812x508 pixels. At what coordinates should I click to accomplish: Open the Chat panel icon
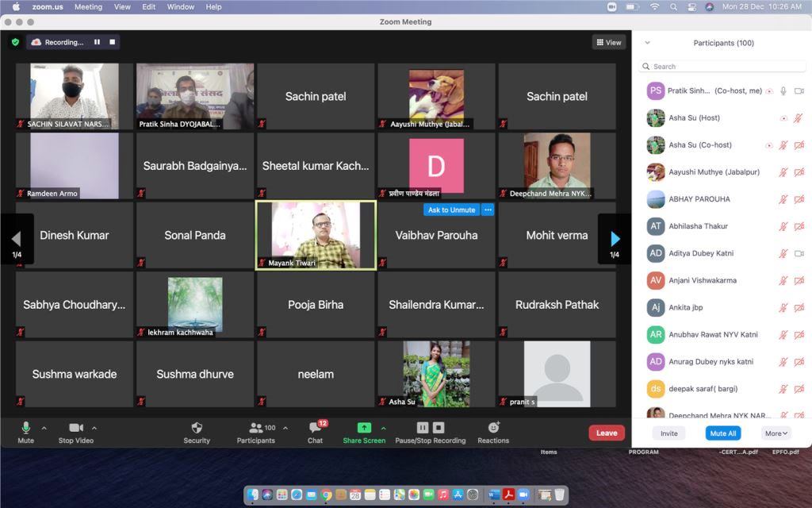point(316,428)
